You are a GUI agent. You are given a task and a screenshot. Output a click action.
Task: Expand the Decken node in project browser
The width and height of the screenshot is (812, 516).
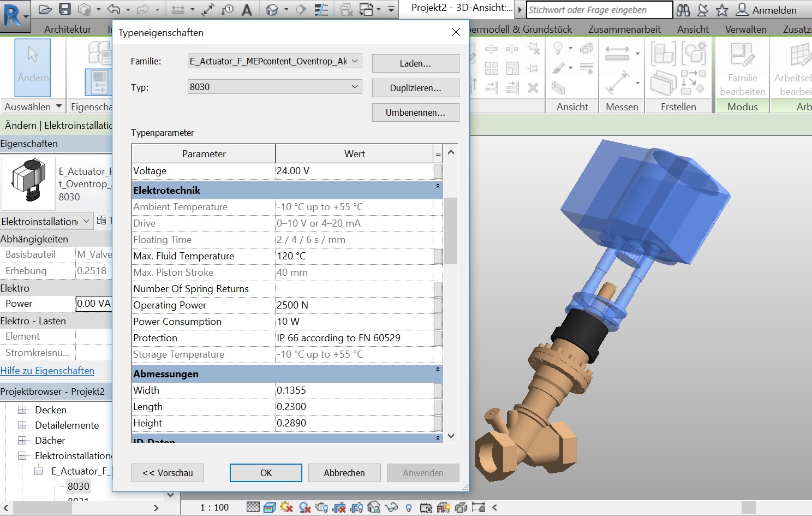click(x=22, y=410)
